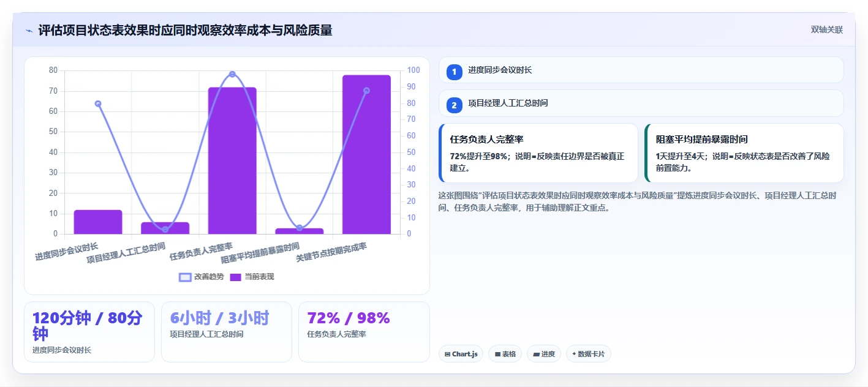Image resolution: width=868 pixels, height=387 pixels.
Task: Toggle the 当前表现 legend entry
Action: tap(252, 277)
